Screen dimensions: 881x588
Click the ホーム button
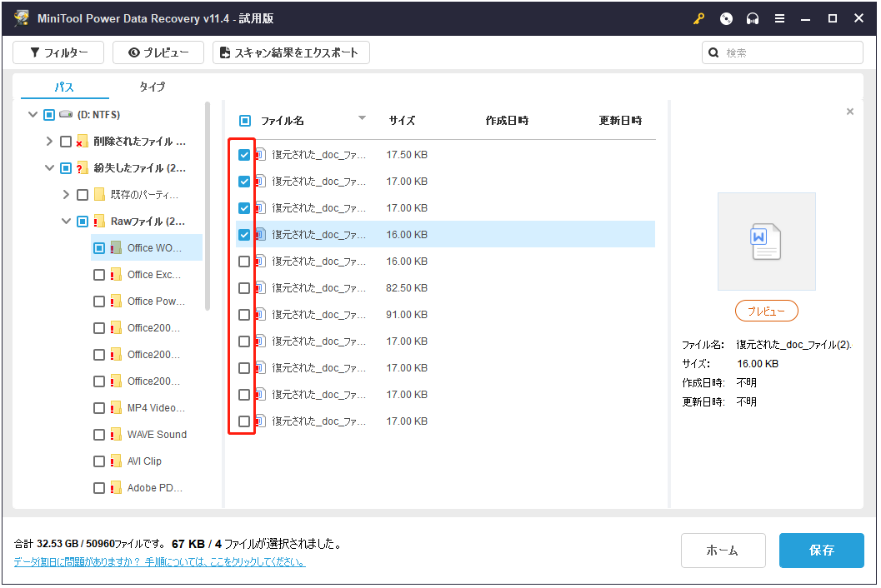pyautogui.click(x=723, y=550)
